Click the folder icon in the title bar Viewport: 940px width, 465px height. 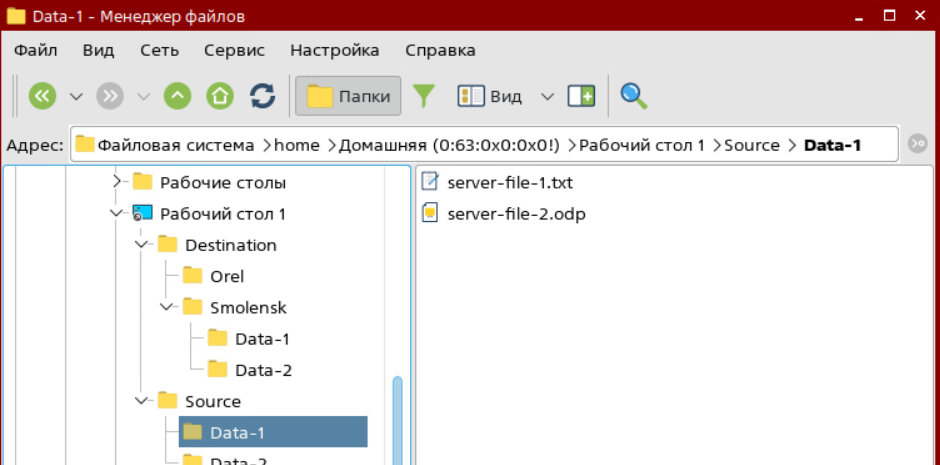(x=16, y=16)
